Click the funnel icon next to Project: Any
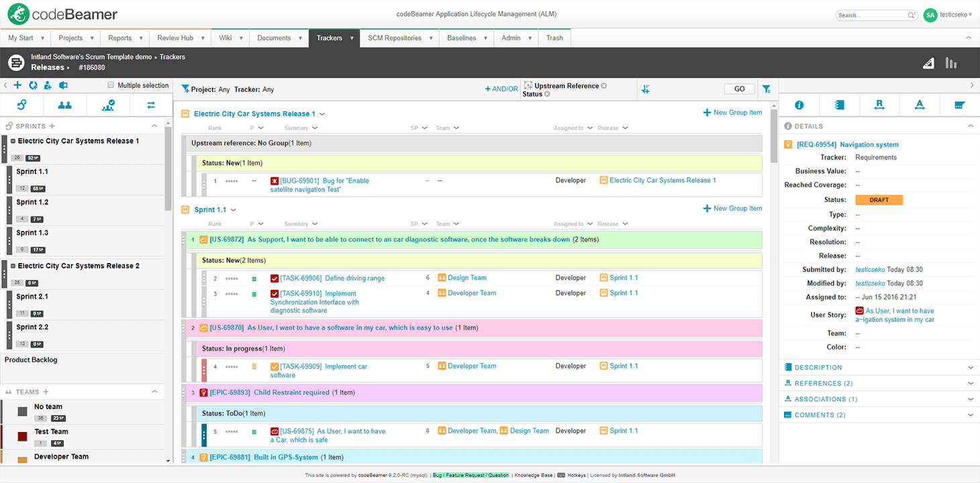 point(186,89)
